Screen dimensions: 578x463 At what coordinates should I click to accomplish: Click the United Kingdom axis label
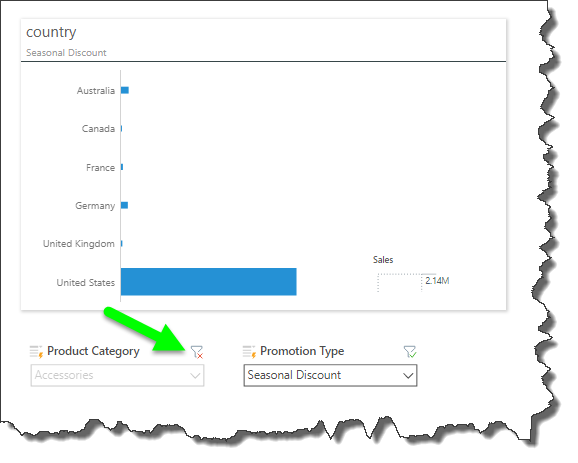79,244
